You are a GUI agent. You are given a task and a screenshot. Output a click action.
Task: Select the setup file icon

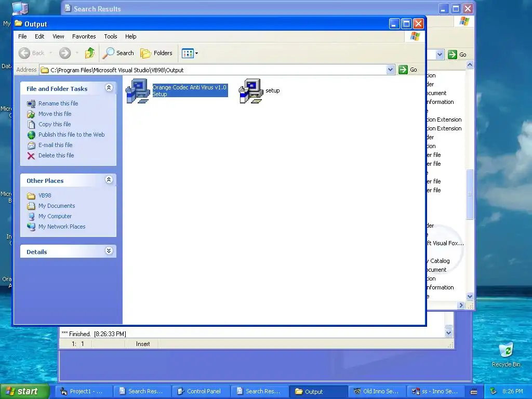tap(251, 90)
